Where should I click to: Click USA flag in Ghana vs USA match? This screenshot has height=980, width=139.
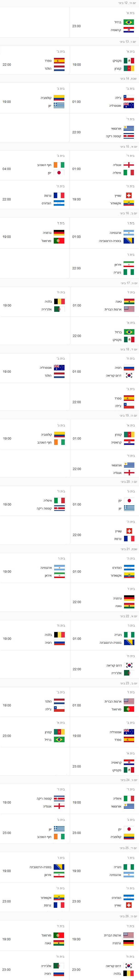point(129,309)
